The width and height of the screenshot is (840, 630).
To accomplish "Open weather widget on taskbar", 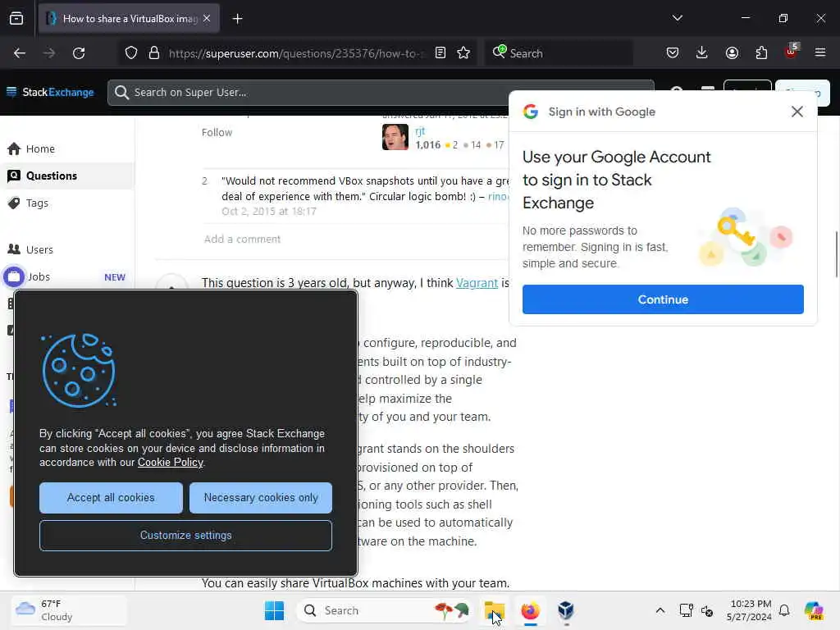I will click(x=69, y=610).
